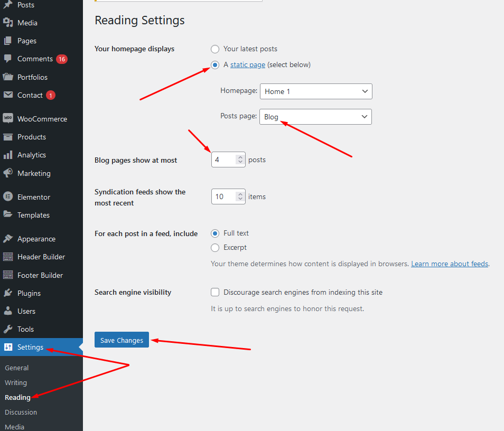
Task: Open Discussion settings submenu
Action: click(21, 412)
